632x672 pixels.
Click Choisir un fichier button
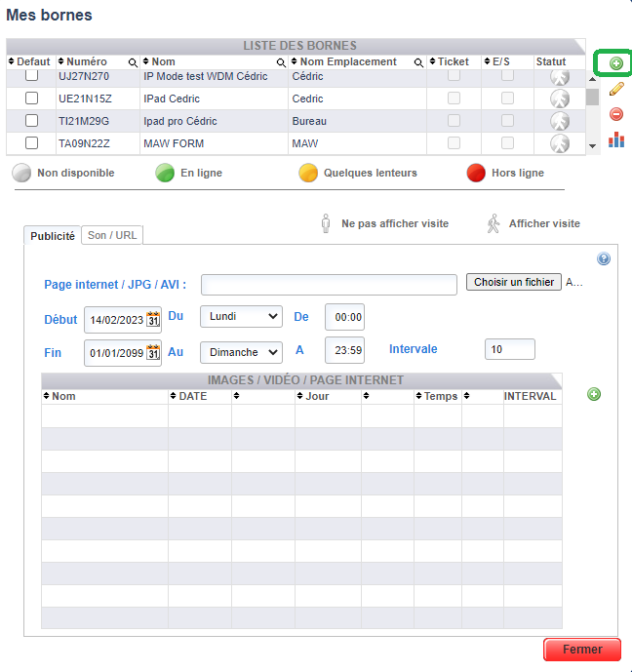tap(514, 282)
